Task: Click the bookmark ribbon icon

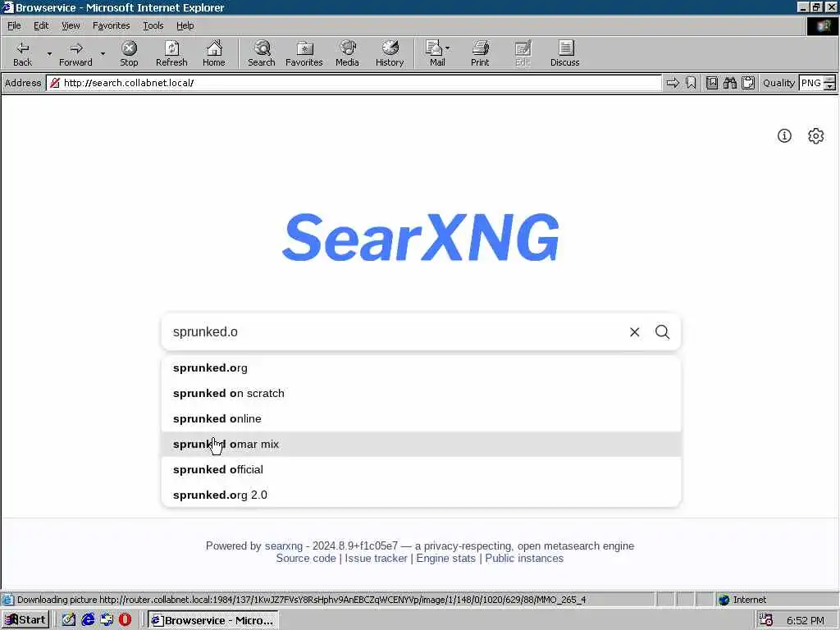Action: [691, 83]
